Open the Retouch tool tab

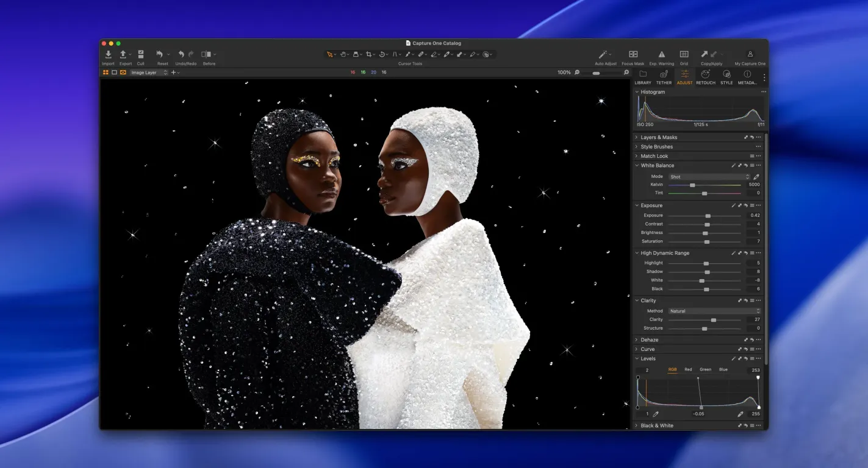click(705, 74)
